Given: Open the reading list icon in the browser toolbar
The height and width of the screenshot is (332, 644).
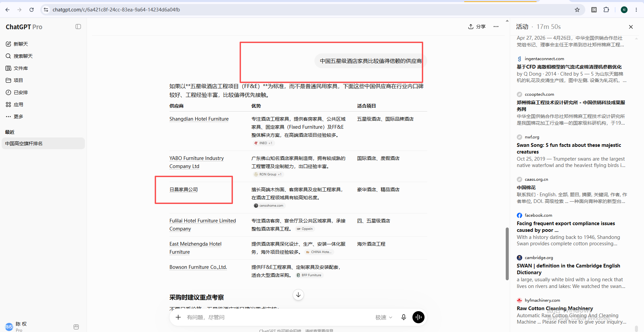Looking at the screenshot, I should pos(594,10).
